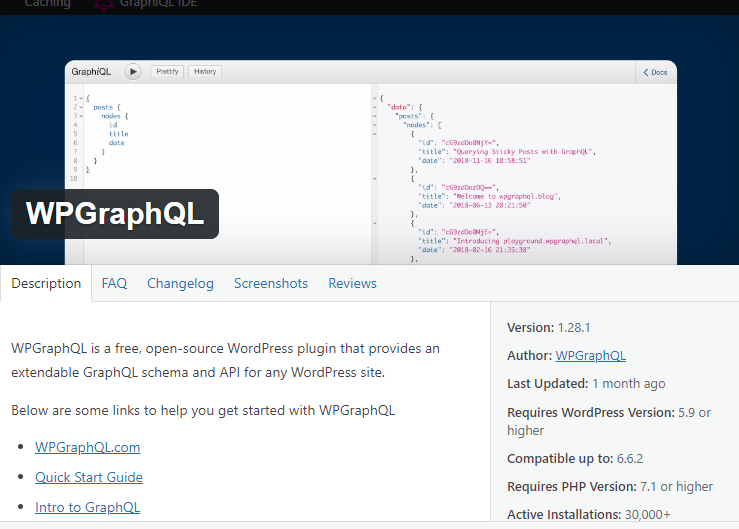Click the Active Installations 30,000+ text
Screen dimensions: 739x529
[589, 514]
